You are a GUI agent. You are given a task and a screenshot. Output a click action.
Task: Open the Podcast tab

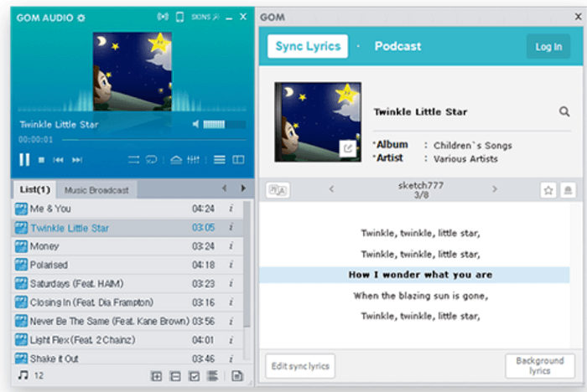(x=397, y=46)
